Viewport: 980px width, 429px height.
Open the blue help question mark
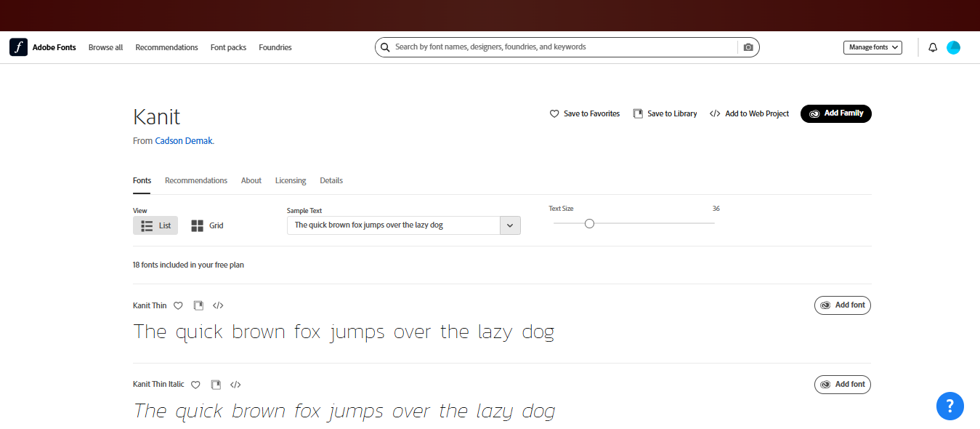pos(950,406)
